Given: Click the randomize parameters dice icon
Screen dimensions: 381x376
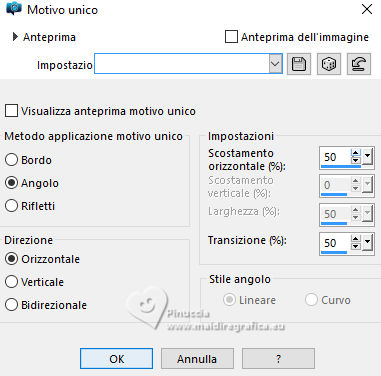Looking at the screenshot, I should coord(329,64).
